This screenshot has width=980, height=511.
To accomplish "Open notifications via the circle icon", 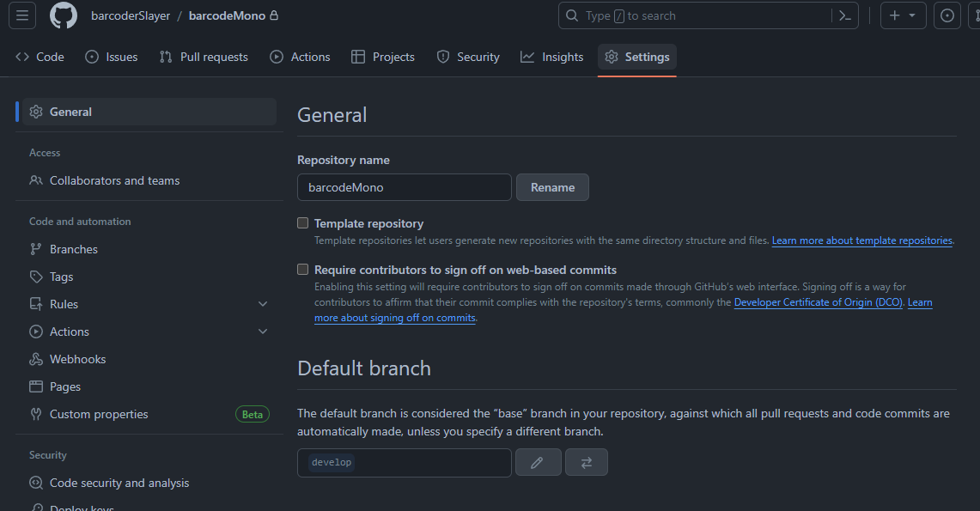I will click(x=947, y=15).
